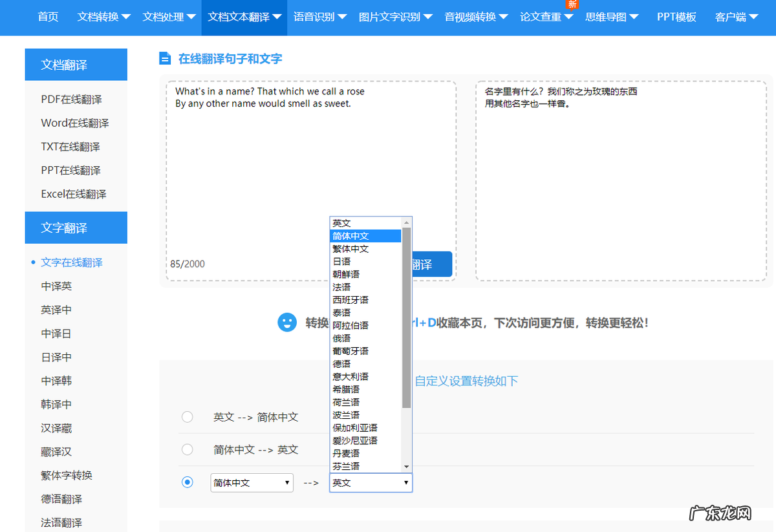Click the blue 翻译 translate button
This screenshot has width=776, height=532.
click(436, 264)
